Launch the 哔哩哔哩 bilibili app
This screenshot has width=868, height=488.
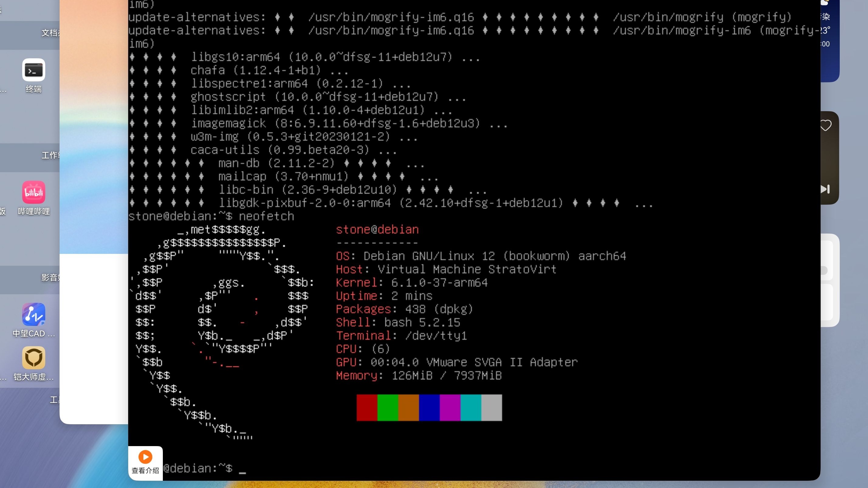34,192
